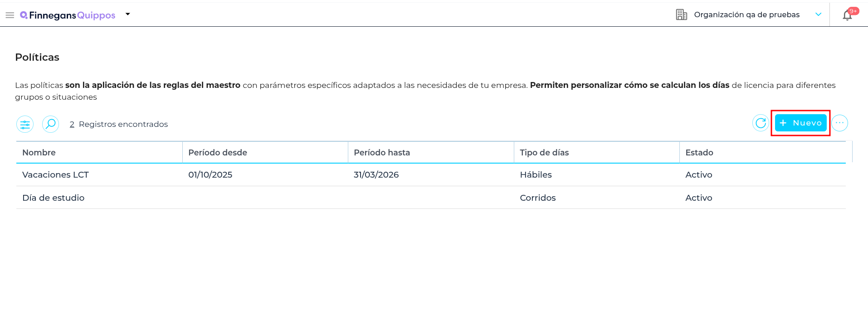Refresh the policies list

pyautogui.click(x=761, y=123)
